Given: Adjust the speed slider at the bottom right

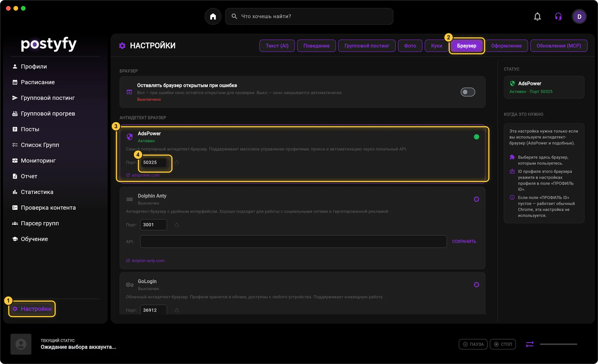Looking at the screenshot, I should click(558, 344).
